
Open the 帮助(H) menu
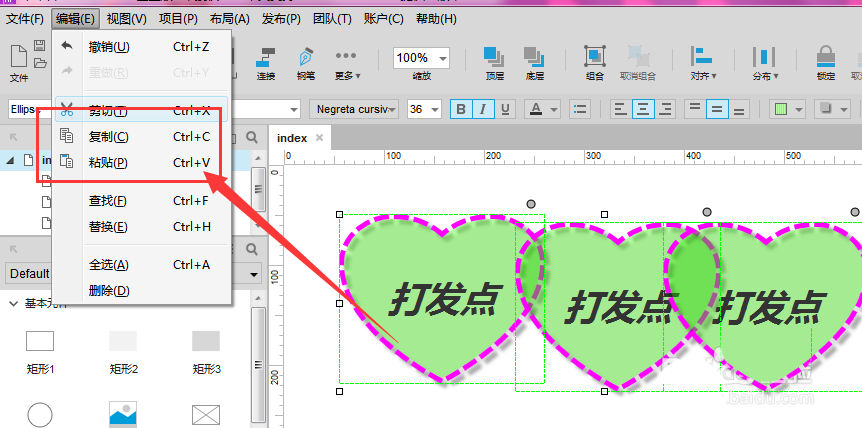(x=436, y=19)
